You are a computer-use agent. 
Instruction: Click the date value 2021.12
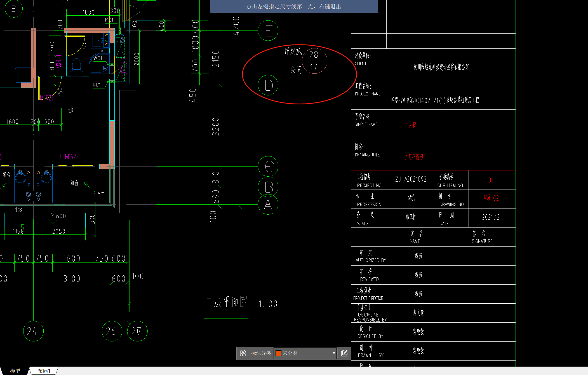click(491, 217)
